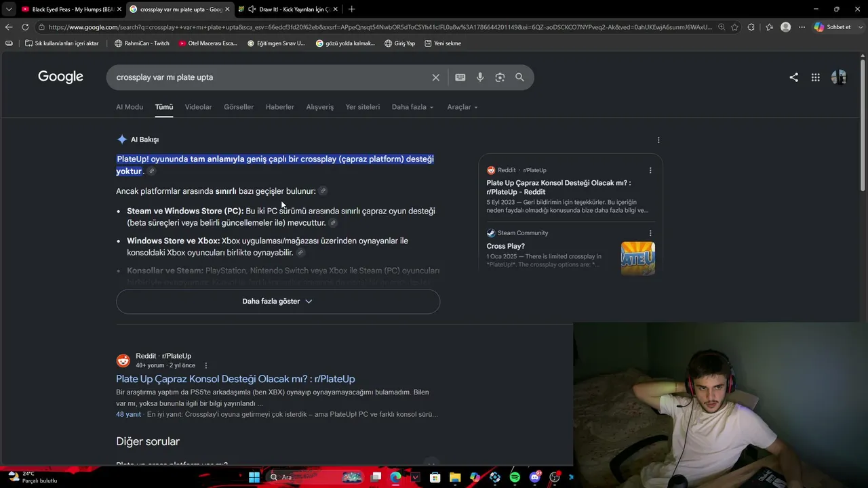
Task: Switch to the Yer siteleri tab
Action: pos(363,107)
